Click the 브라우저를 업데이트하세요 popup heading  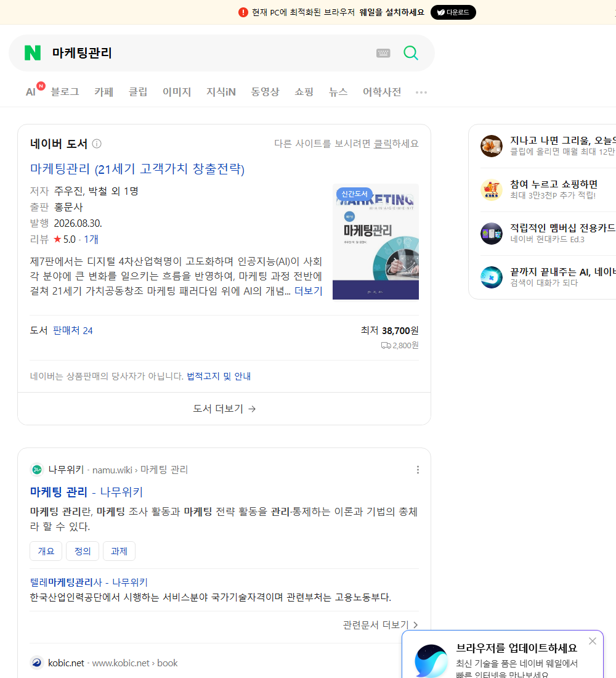(x=517, y=648)
